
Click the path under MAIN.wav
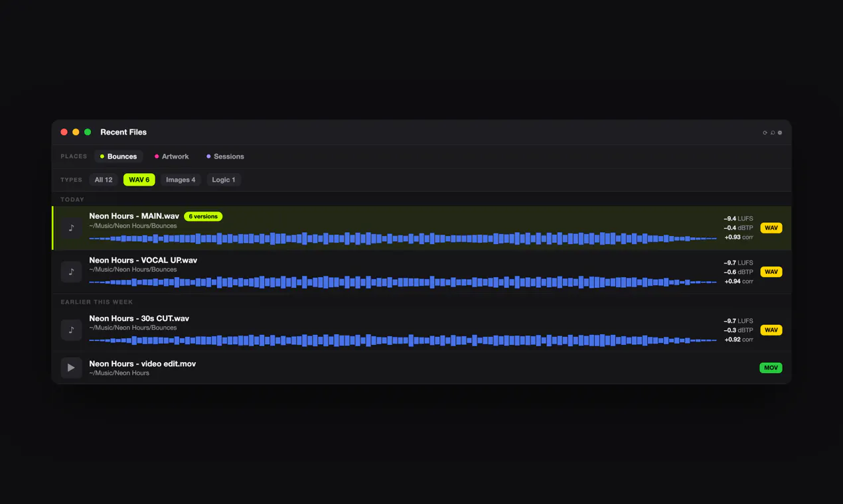pyautogui.click(x=133, y=225)
